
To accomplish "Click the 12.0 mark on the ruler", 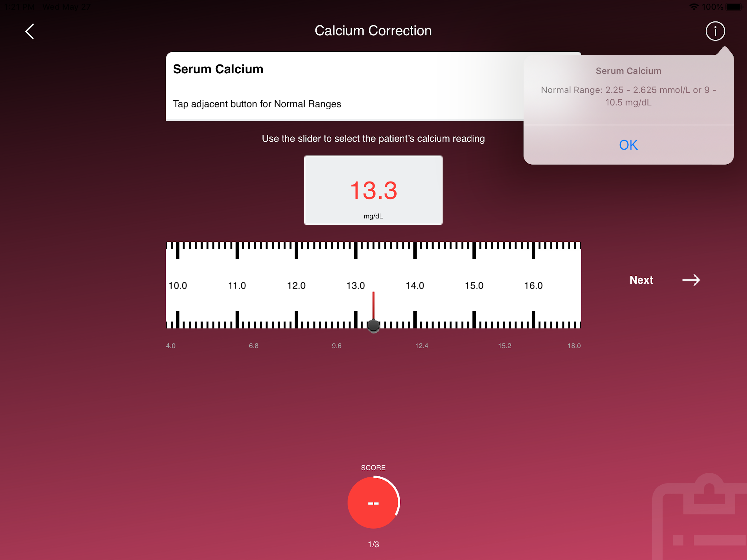I will point(296,286).
